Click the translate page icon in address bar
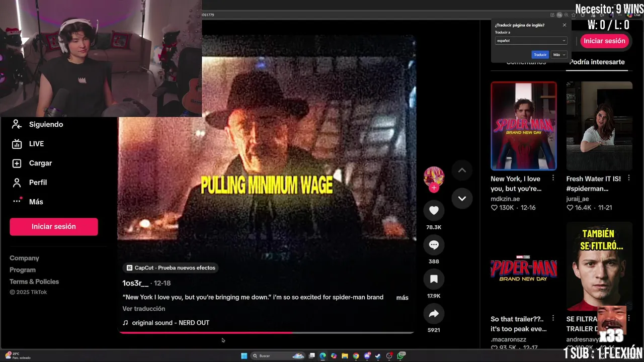This screenshot has height=362, width=644. pos(559,15)
